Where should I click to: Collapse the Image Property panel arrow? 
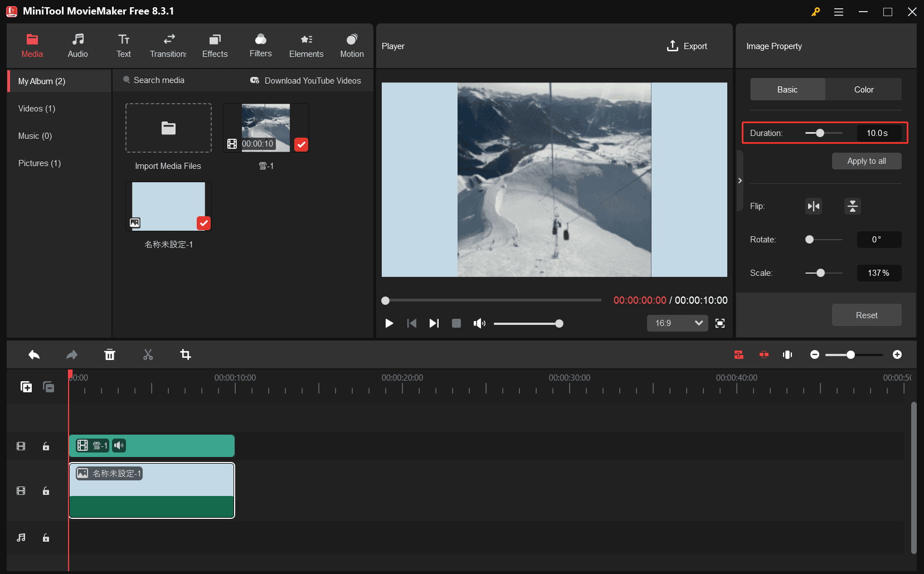point(740,181)
